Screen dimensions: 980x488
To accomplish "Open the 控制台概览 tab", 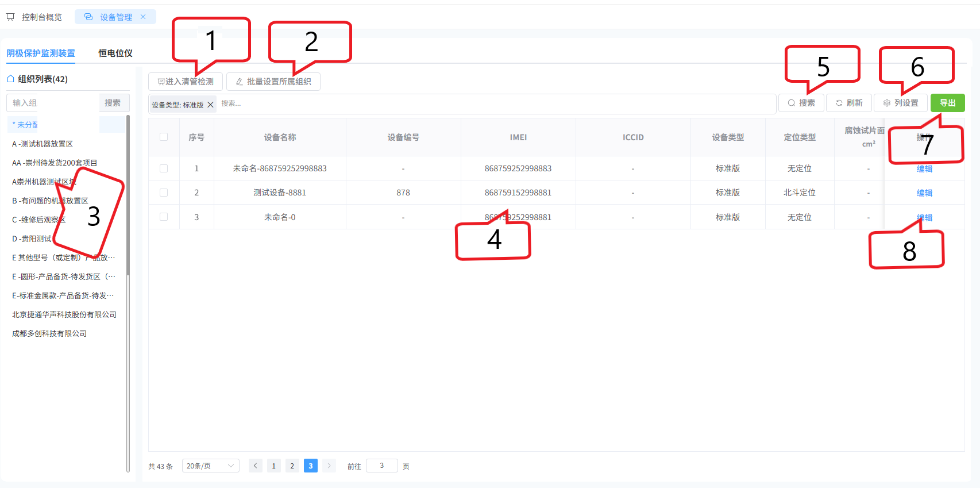I will (x=34, y=17).
